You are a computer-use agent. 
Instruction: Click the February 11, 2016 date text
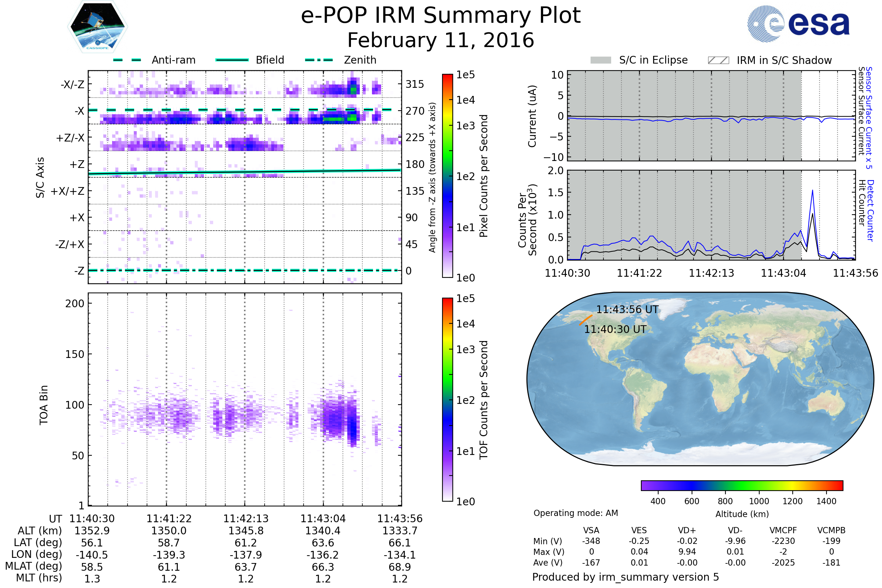click(441, 40)
